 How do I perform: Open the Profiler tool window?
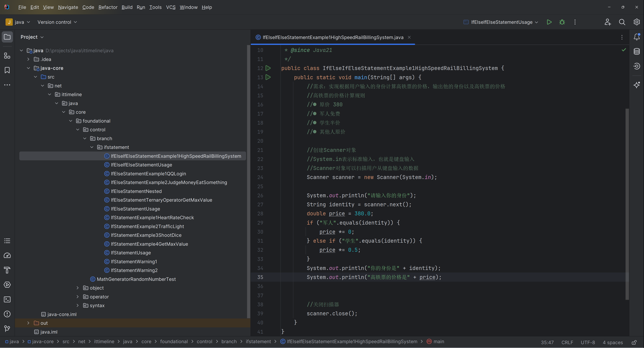click(7, 255)
